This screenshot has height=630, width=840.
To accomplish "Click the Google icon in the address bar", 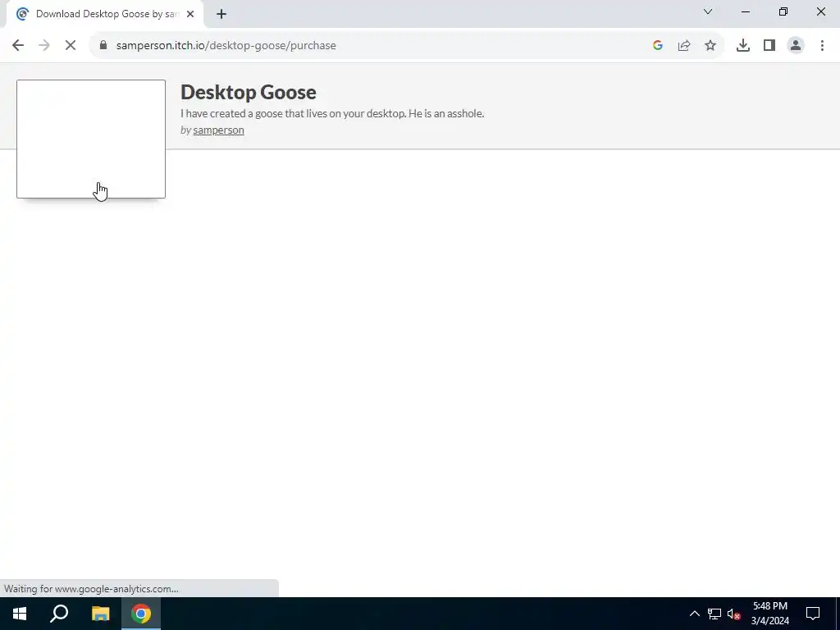I will click(658, 46).
